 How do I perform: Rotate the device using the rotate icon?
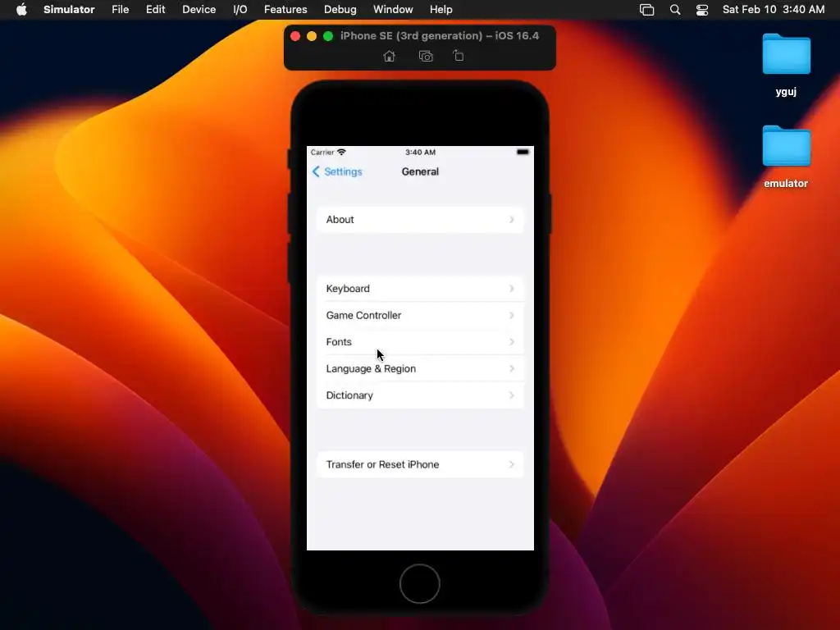pos(459,56)
